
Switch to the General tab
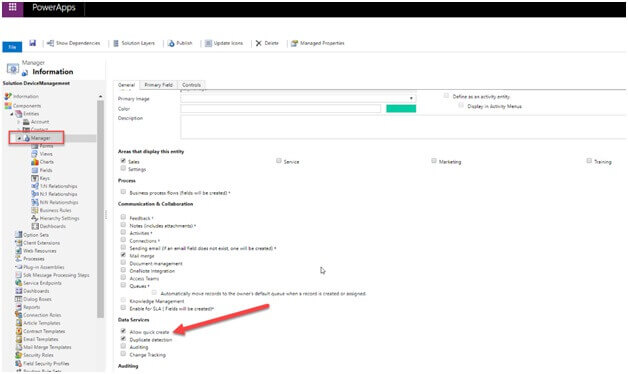[x=126, y=85]
